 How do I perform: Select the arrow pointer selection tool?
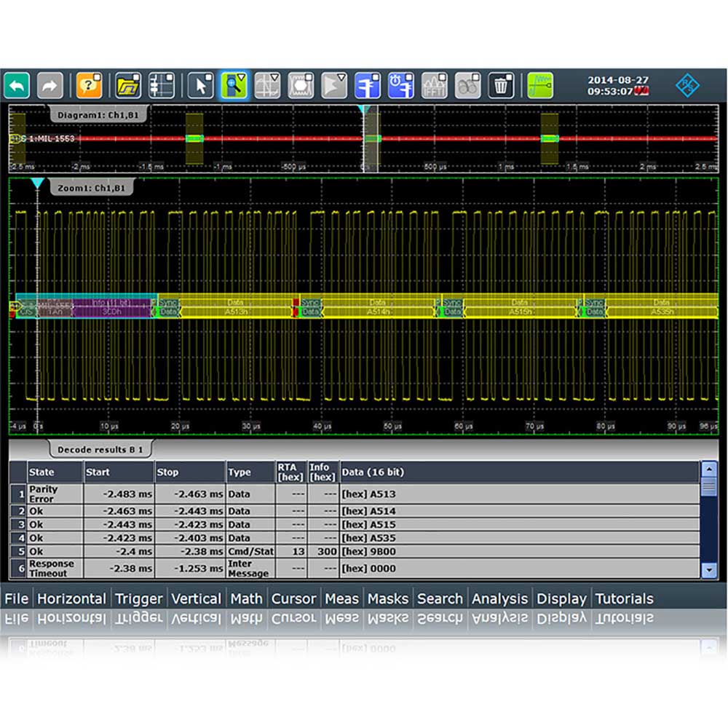click(200, 86)
